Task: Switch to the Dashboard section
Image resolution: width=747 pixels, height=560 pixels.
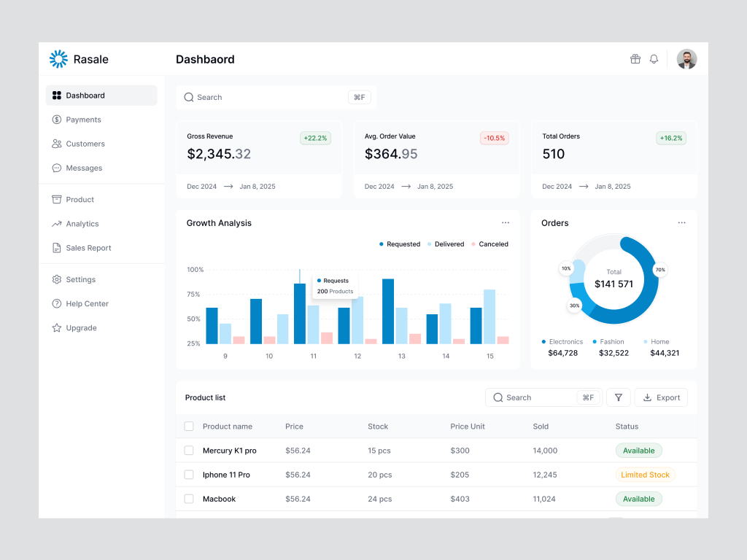Action: (x=85, y=95)
